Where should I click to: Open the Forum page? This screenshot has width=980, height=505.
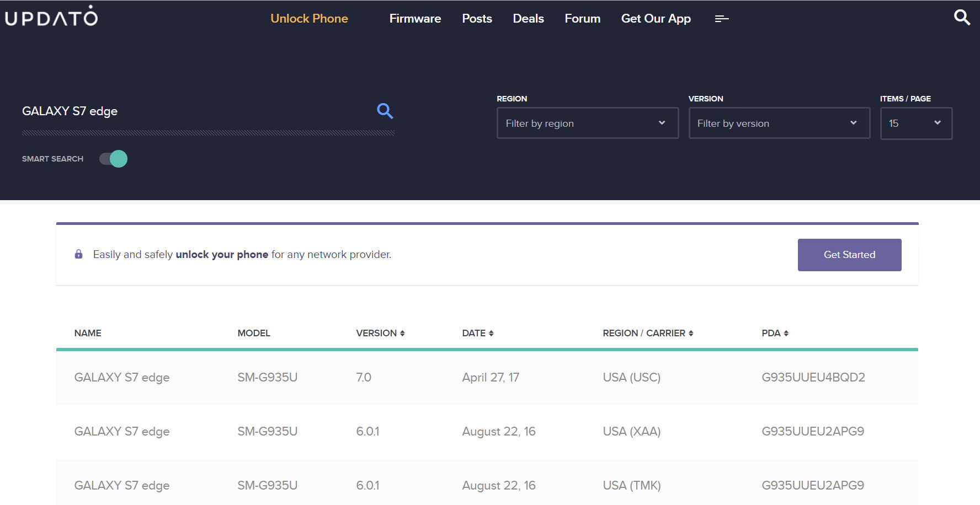coord(582,19)
